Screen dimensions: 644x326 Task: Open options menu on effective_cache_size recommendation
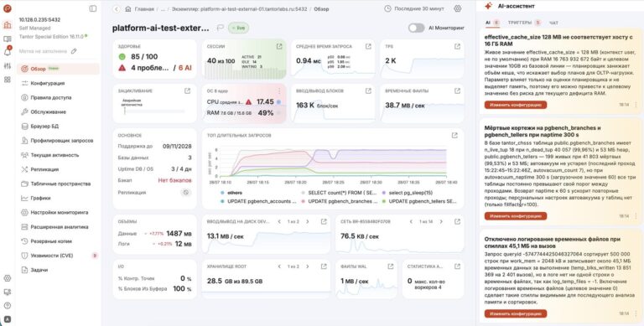coord(636,105)
